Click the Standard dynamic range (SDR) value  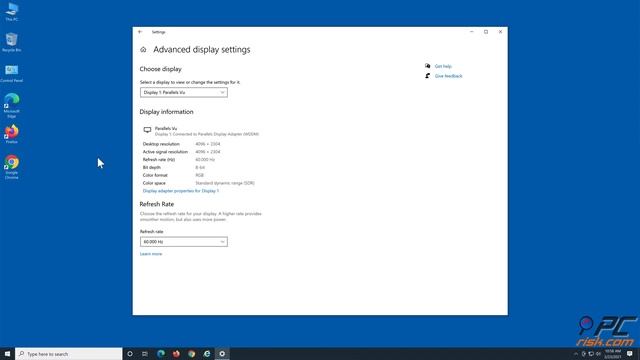click(x=225, y=183)
